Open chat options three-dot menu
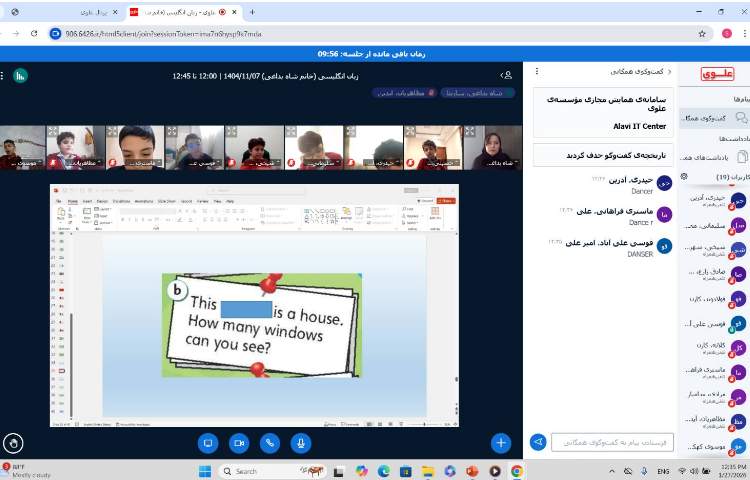This screenshot has width=750, height=480. [x=537, y=71]
